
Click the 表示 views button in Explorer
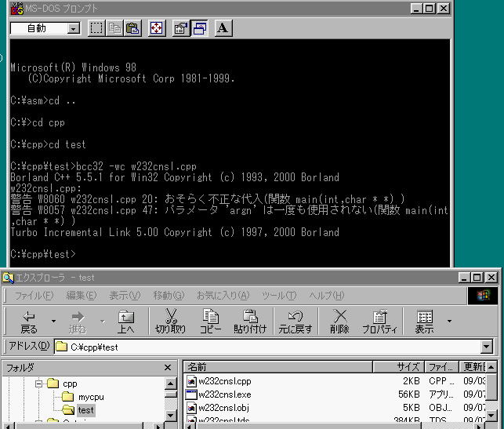pyautogui.click(x=424, y=322)
